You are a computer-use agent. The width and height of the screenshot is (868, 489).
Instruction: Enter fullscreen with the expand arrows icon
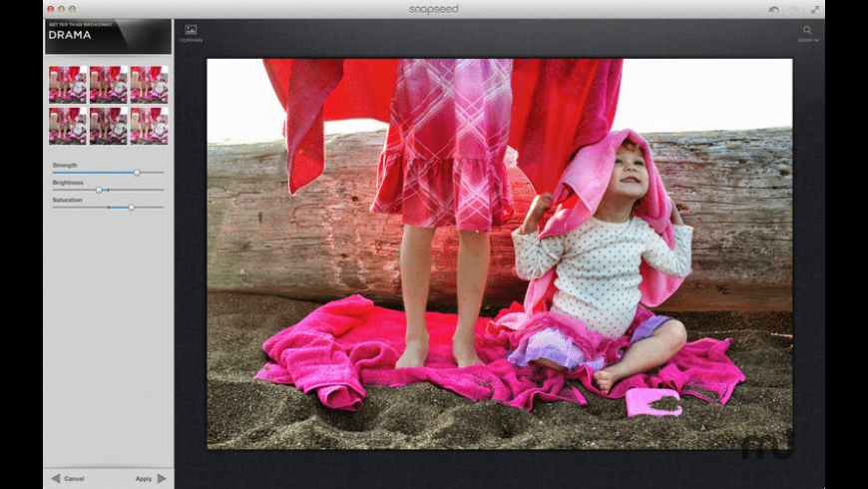pos(814,9)
